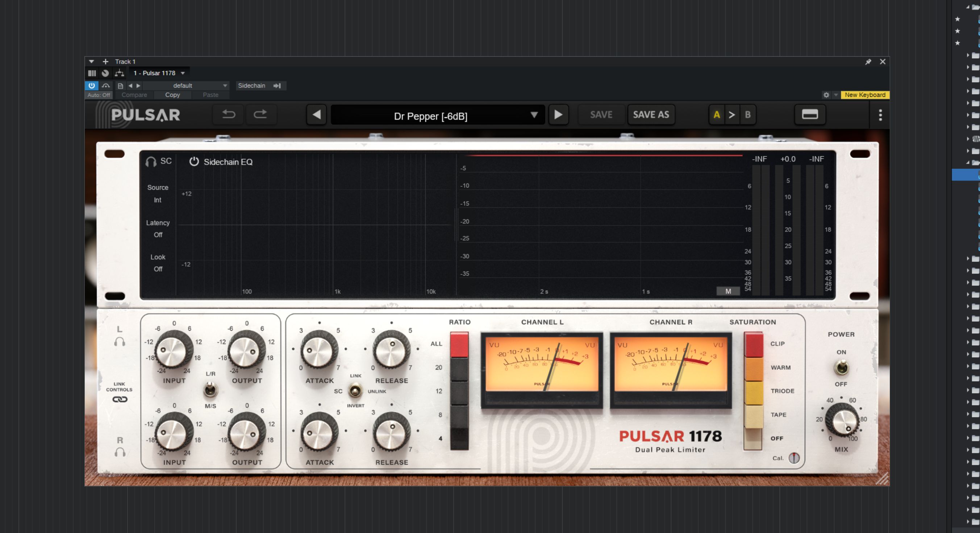Select TRIODE saturation button

[754, 393]
